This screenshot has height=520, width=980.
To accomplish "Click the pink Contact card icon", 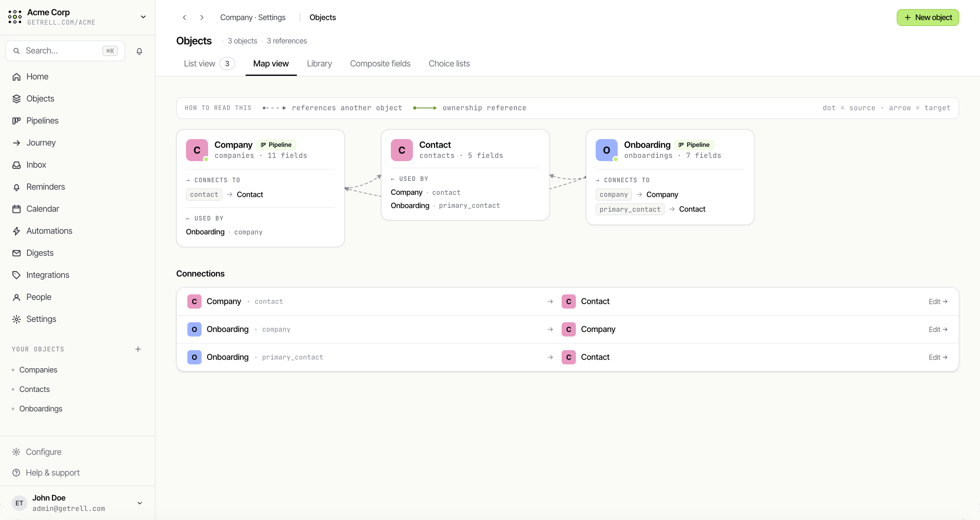I will [401, 150].
